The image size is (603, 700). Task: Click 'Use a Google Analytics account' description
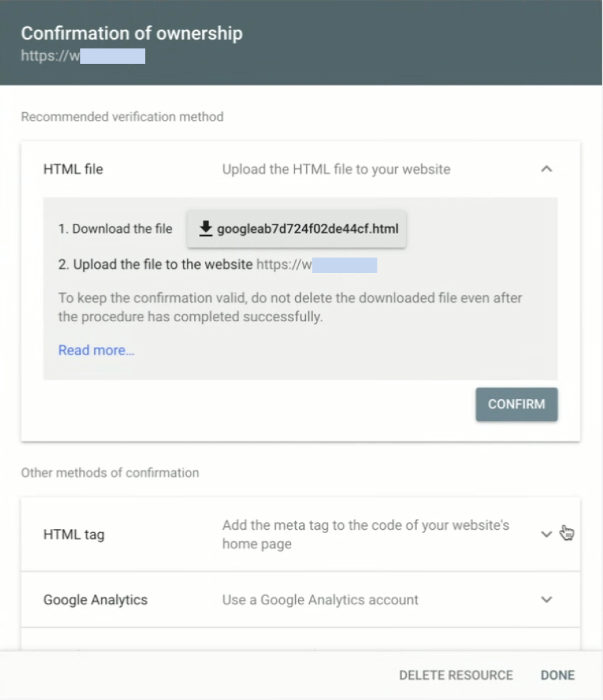[x=320, y=599]
